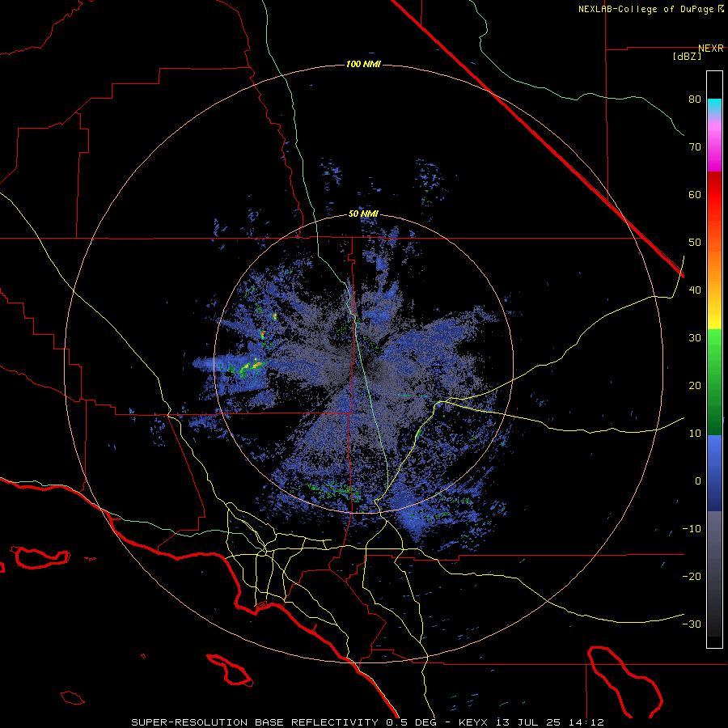This screenshot has height=728, width=728.
Task: Click the KEYX 13 JUL 25 14:12 timestamp
Action: (531, 722)
